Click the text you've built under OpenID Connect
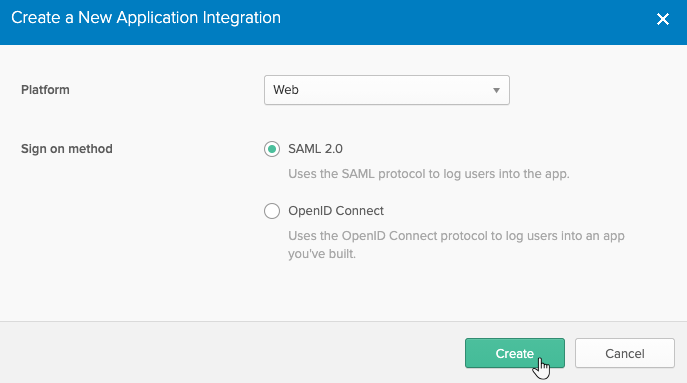Viewport: 687px width, 383px height. point(322,254)
